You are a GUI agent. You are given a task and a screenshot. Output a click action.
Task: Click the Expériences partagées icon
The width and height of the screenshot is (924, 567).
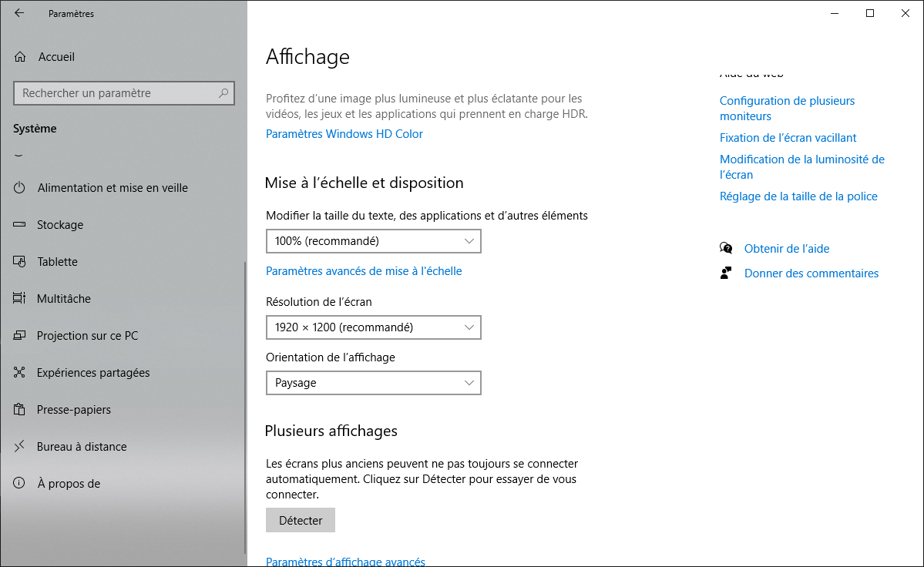click(21, 373)
